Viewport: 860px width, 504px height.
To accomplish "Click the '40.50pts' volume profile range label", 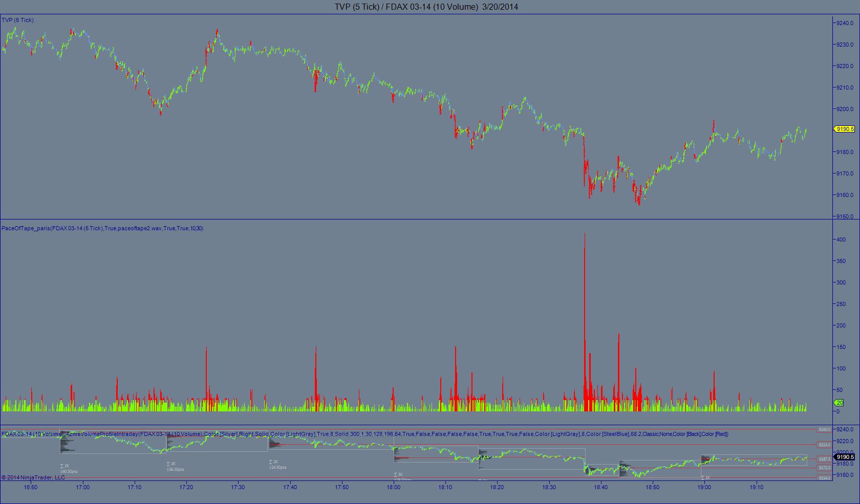I will [x=69, y=471].
